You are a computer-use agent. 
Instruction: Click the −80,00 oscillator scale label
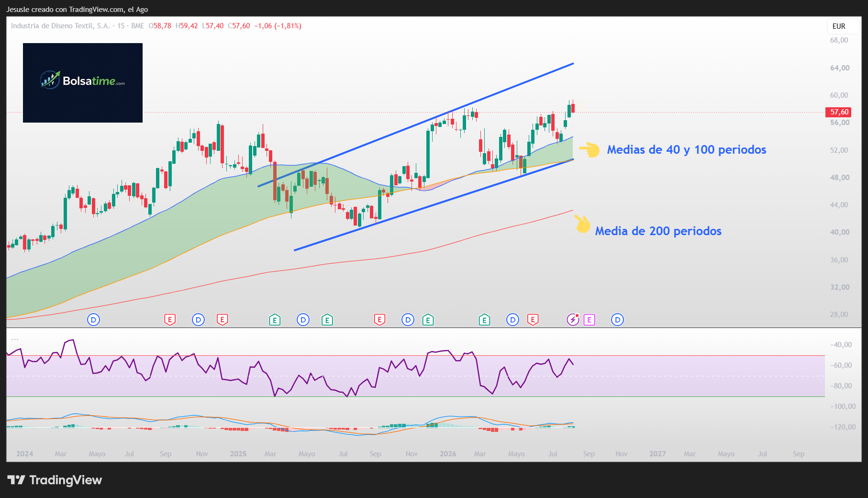click(841, 386)
